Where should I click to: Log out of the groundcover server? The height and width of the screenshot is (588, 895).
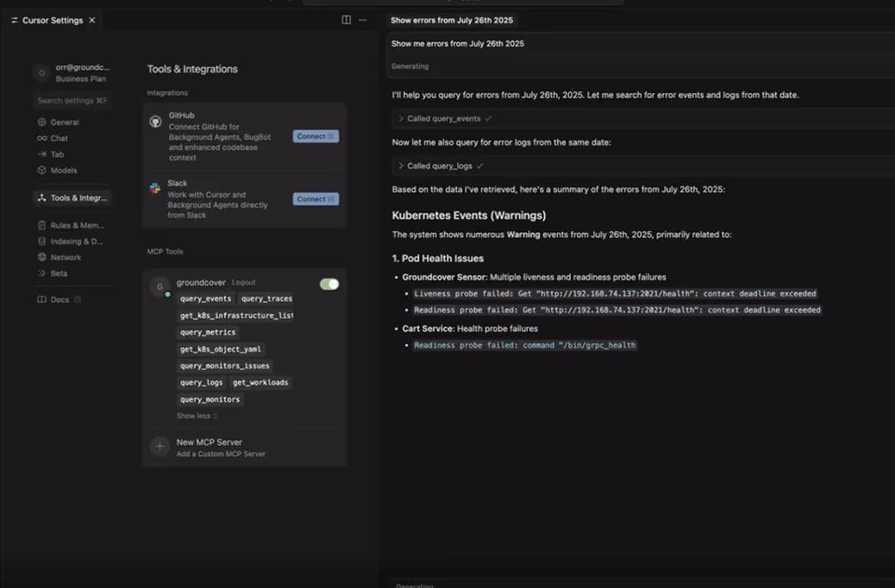(243, 282)
